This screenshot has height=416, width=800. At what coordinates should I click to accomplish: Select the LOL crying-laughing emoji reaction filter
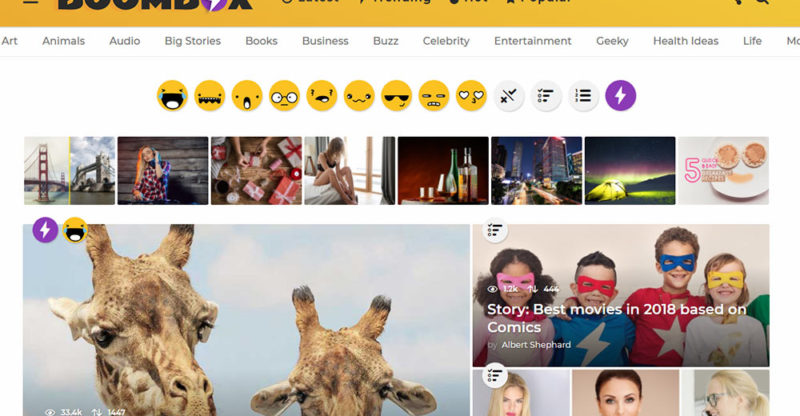pos(172,95)
